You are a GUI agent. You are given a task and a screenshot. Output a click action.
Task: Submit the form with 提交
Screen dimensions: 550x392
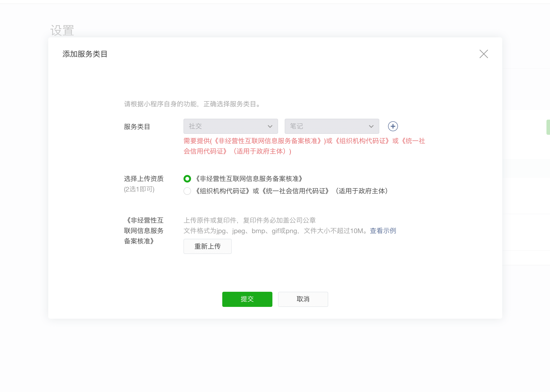247,299
